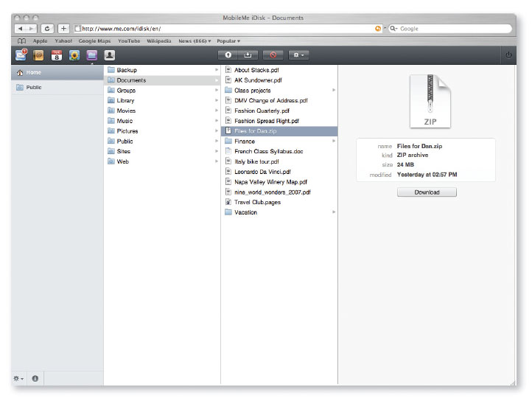Click the orange RSS snapback icon
This screenshot has width=532, height=401.
point(377,29)
